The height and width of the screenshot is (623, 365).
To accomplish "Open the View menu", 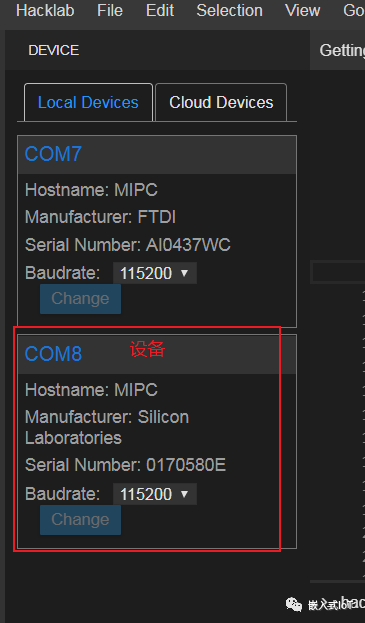I will click(x=302, y=11).
